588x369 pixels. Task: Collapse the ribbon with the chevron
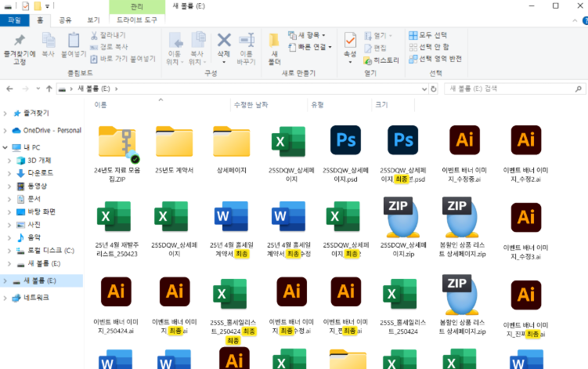pos(575,20)
